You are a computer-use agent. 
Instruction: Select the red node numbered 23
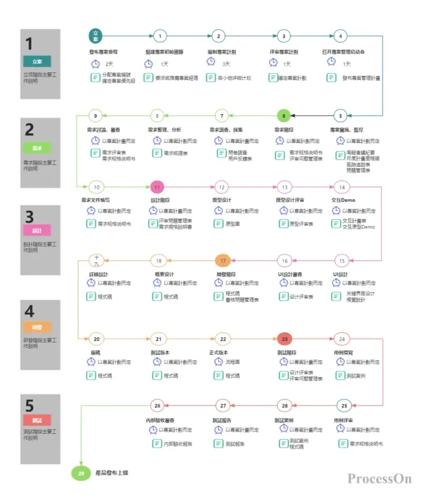pyautogui.click(x=284, y=339)
